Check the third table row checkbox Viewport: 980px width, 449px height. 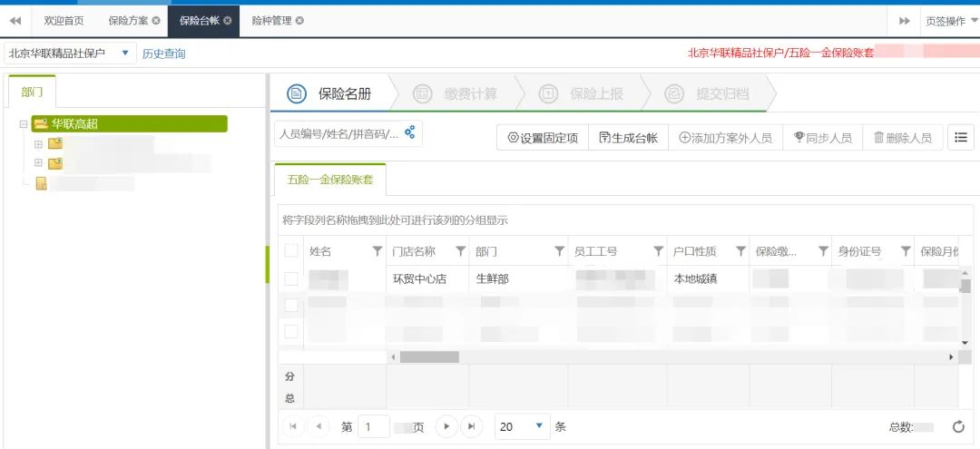click(291, 332)
